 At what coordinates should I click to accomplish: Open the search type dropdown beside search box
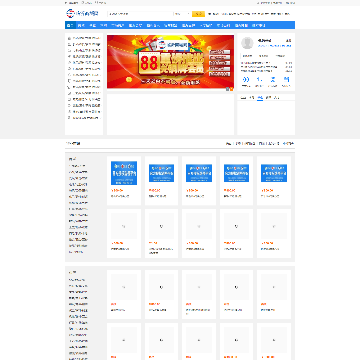[182, 14]
